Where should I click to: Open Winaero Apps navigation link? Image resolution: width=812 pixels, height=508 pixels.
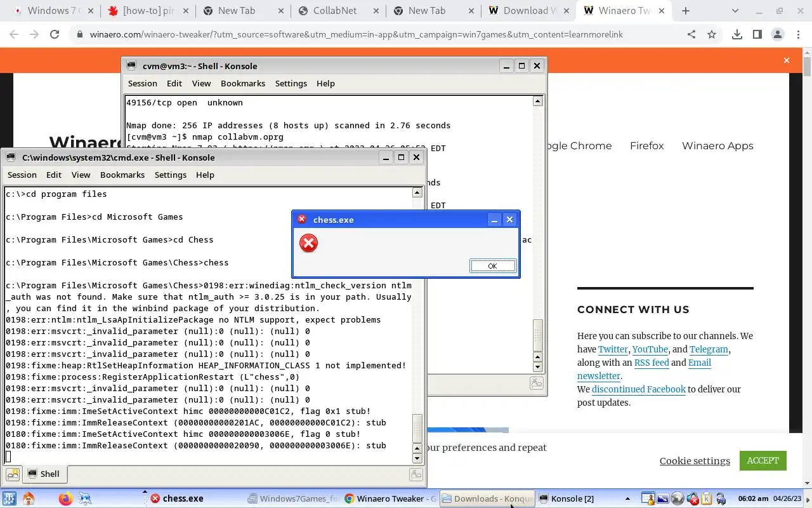(717, 145)
